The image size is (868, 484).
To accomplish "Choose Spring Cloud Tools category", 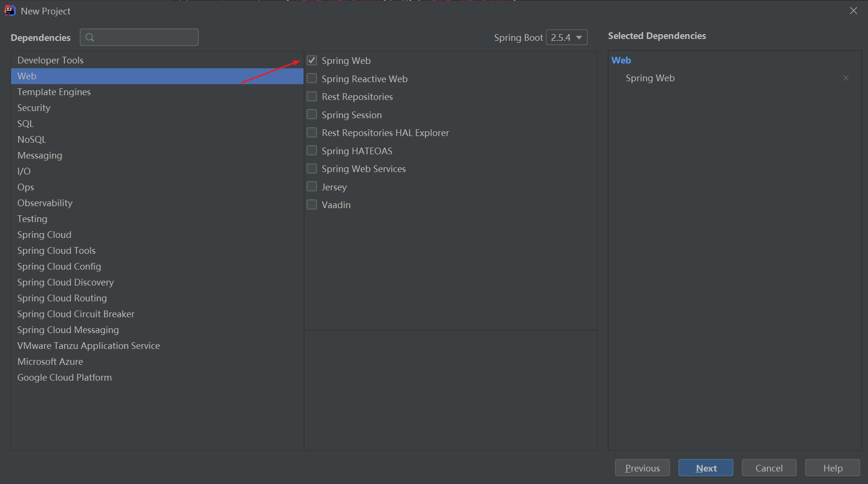I will (157, 250).
